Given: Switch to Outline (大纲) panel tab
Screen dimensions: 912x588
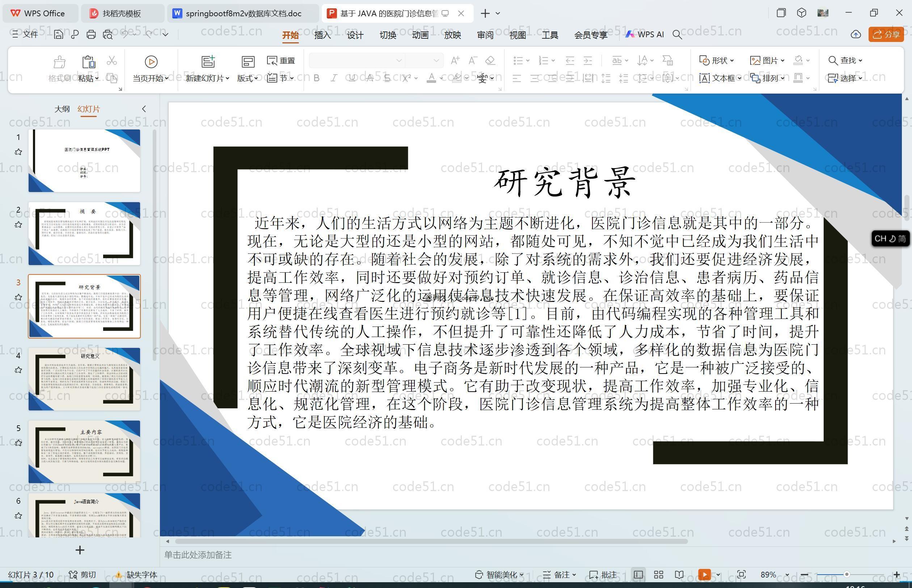Looking at the screenshot, I should coord(62,109).
